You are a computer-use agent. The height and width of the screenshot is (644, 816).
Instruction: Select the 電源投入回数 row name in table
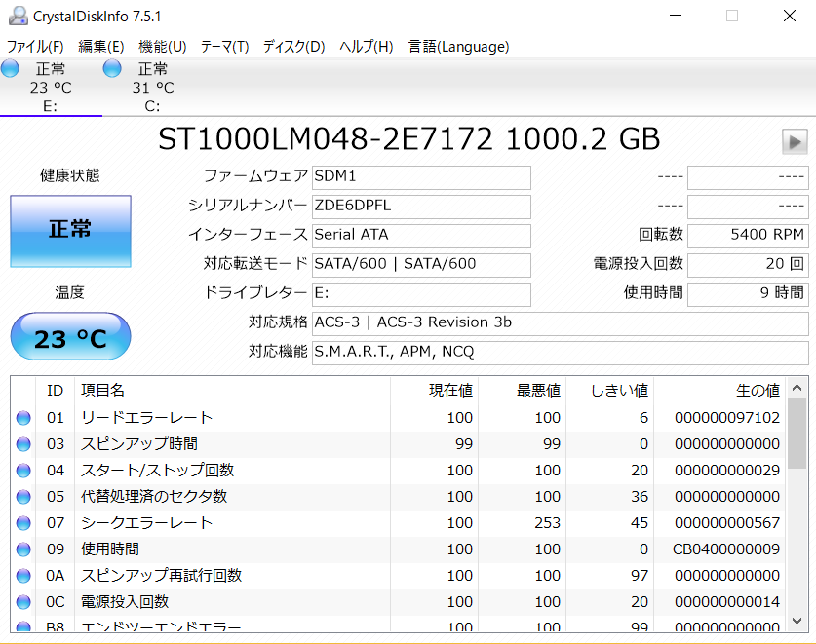[125, 602]
